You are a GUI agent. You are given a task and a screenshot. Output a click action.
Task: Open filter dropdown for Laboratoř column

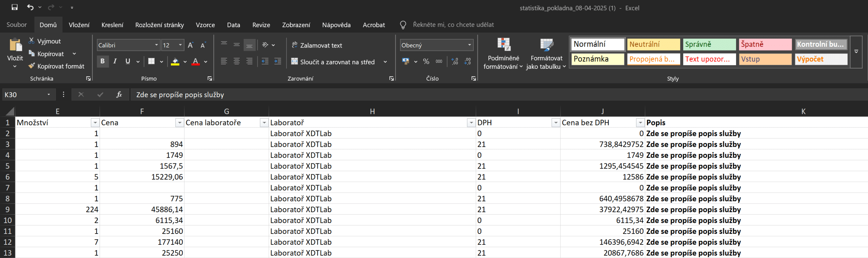471,123
